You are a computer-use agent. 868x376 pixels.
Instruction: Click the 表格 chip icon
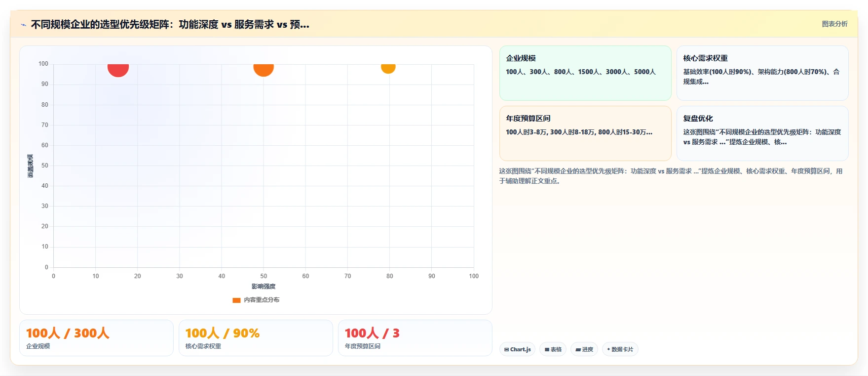coord(547,349)
